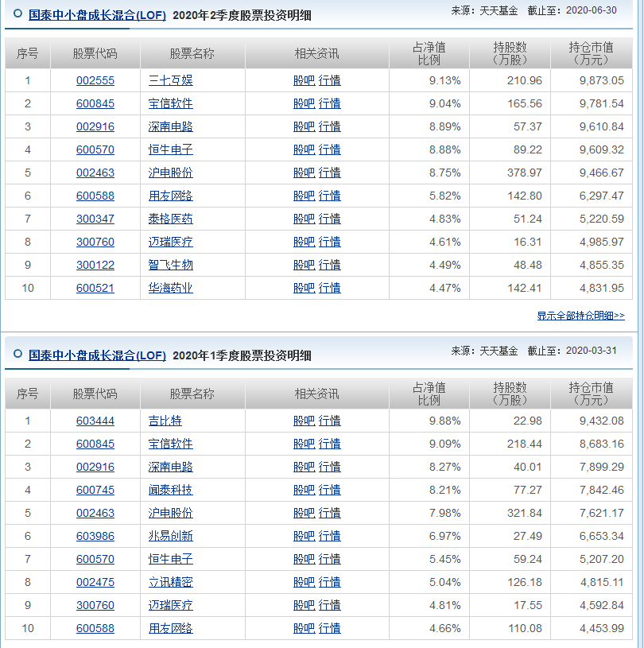
Task: Open 行情 for 深南电路 in Q2 table
Action: [329, 126]
